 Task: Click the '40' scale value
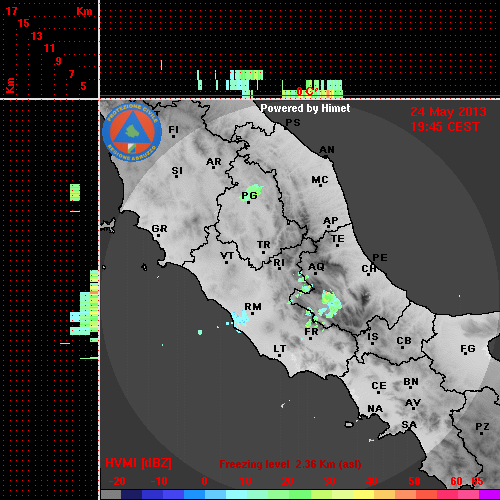coord(372,481)
